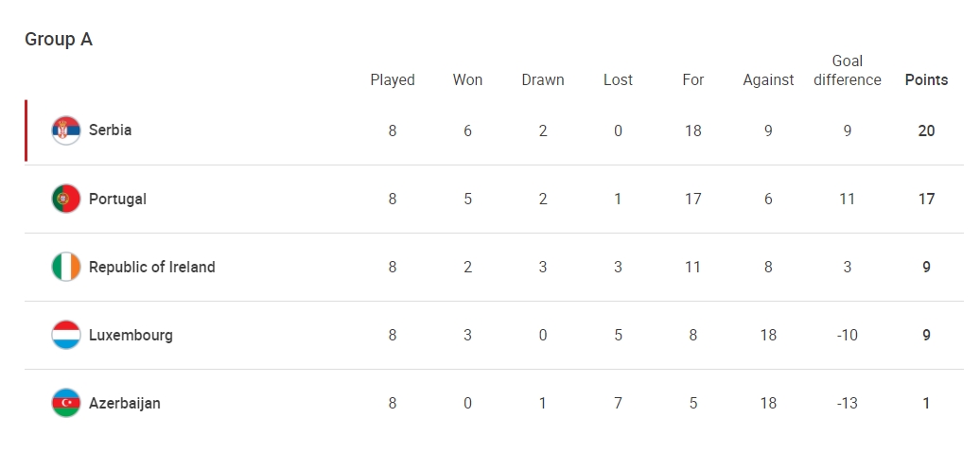Click the Points column header
The image size is (980, 452).
(926, 80)
